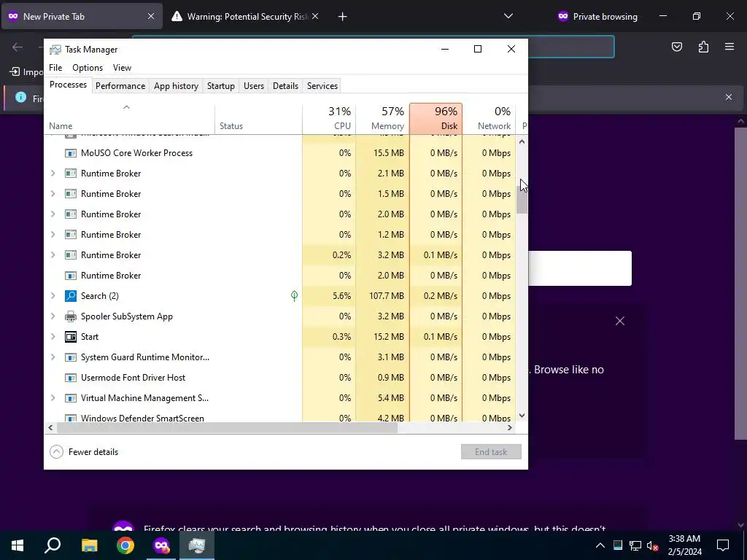Expand the Runtime Broker row using 3.2 MB
This screenshot has width=747, height=560.
(53, 255)
